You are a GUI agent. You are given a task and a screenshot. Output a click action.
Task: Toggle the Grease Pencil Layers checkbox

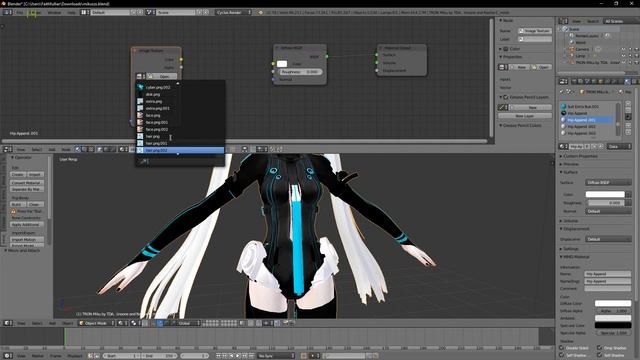tap(506, 97)
